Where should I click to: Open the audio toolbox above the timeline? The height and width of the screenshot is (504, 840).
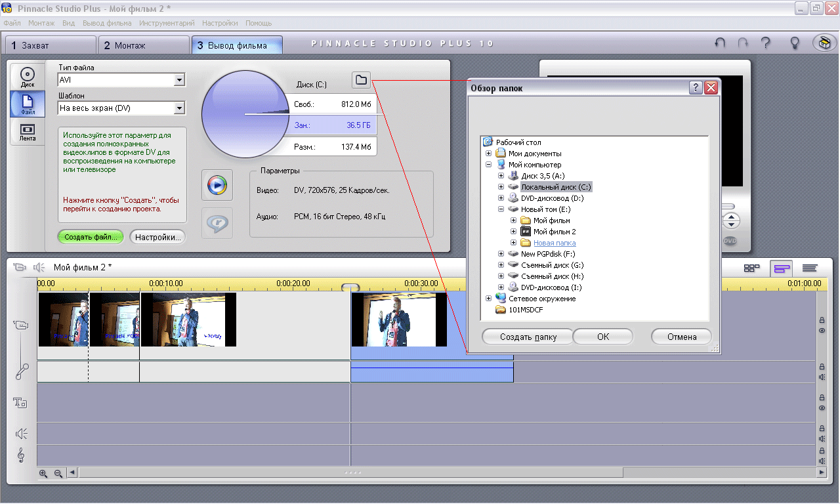[39, 267]
